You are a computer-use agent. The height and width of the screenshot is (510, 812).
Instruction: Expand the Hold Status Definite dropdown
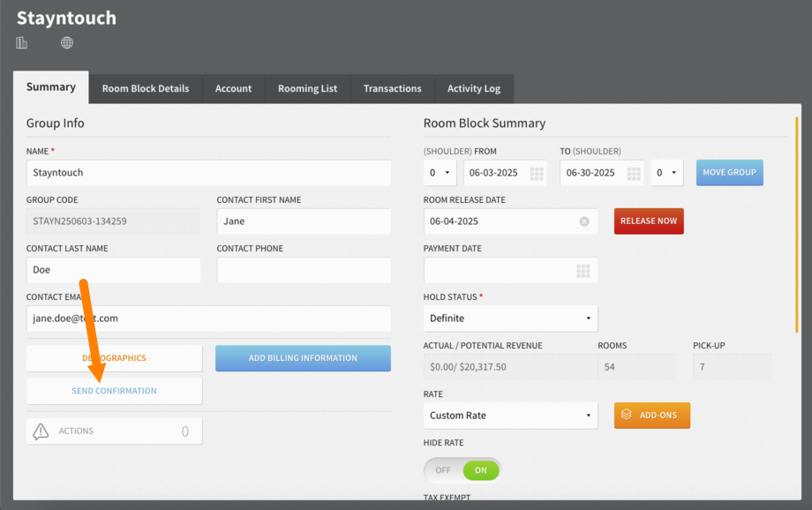[511, 319]
